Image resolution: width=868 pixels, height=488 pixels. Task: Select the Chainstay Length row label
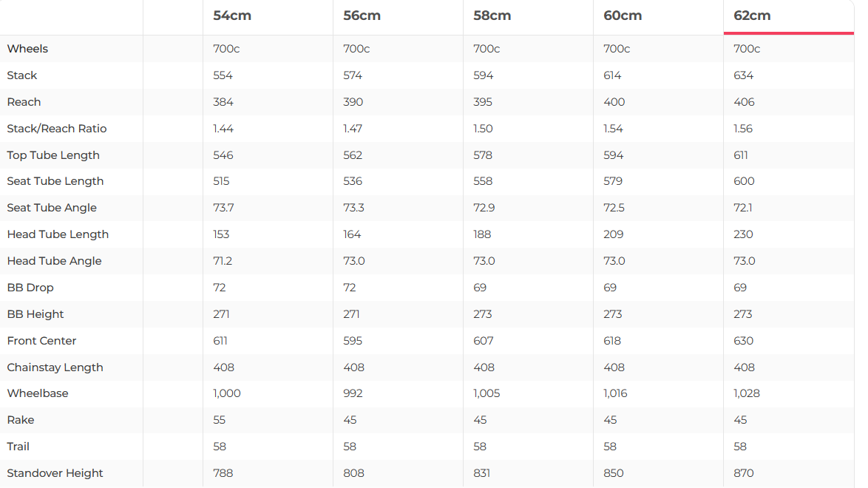55,367
